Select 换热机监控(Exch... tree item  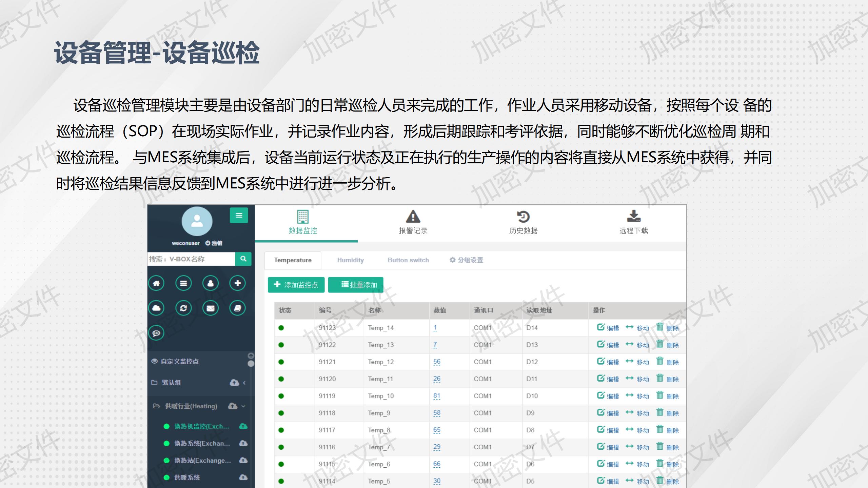[x=202, y=426]
